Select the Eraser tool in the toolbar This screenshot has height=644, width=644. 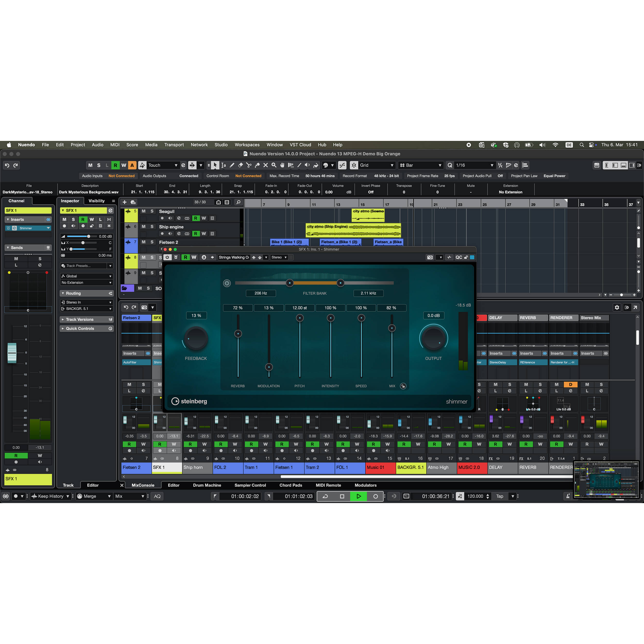(x=240, y=165)
